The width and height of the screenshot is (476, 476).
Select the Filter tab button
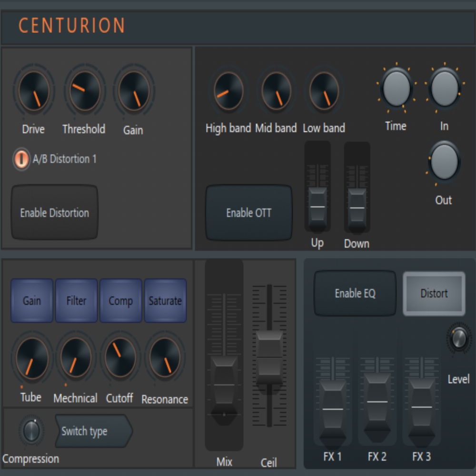pyautogui.click(x=76, y=301)
